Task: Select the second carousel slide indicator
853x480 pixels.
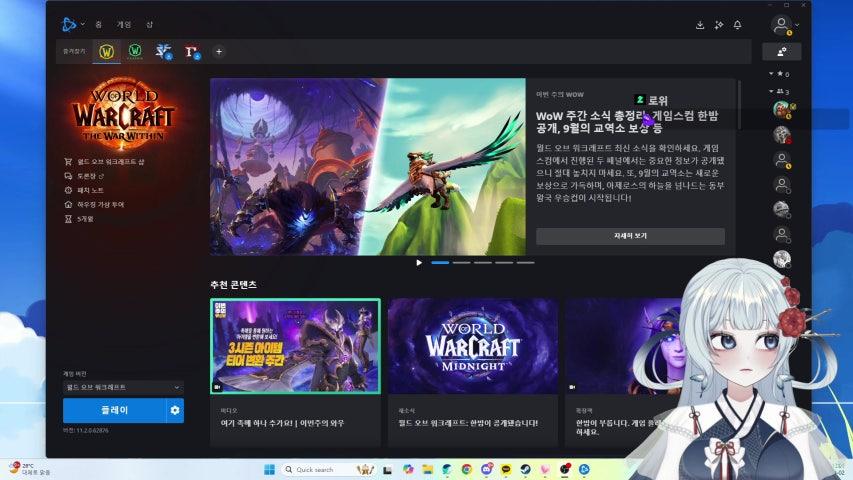Action: [x=461, y=263]
